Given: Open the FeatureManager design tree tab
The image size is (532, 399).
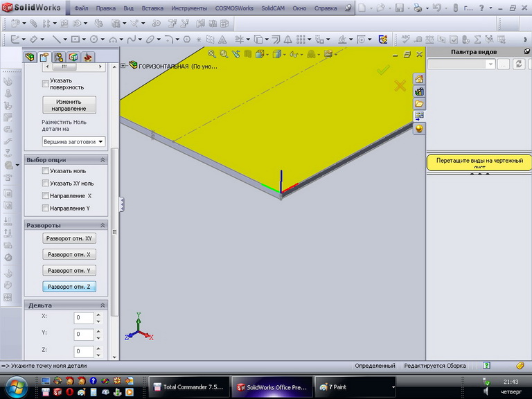Looking at the screenshot, I should pos(30,57).
